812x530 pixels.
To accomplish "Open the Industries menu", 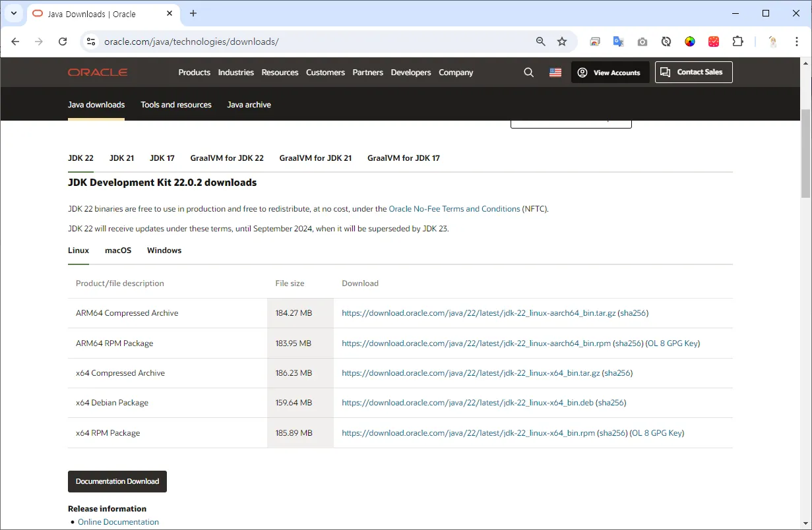I will click(235, 73).
